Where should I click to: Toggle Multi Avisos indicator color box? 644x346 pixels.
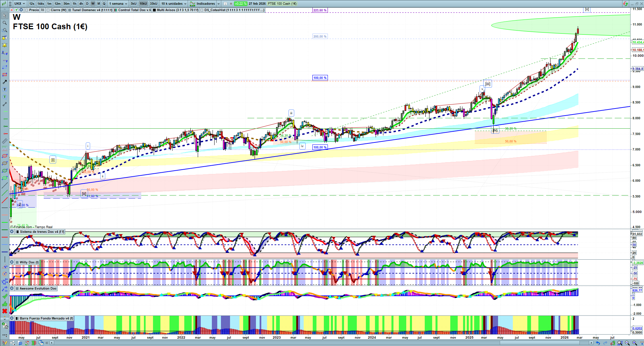tap(154, 10)
